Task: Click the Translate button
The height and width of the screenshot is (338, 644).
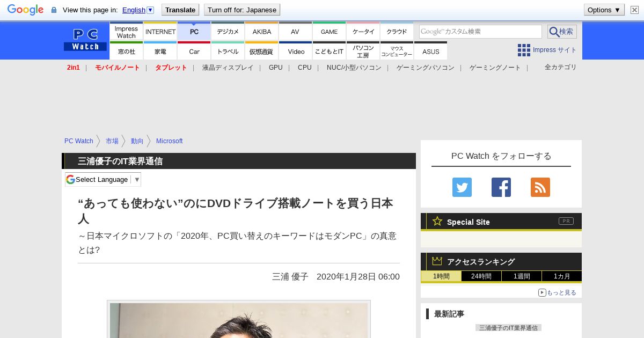Action: (180, 10)
